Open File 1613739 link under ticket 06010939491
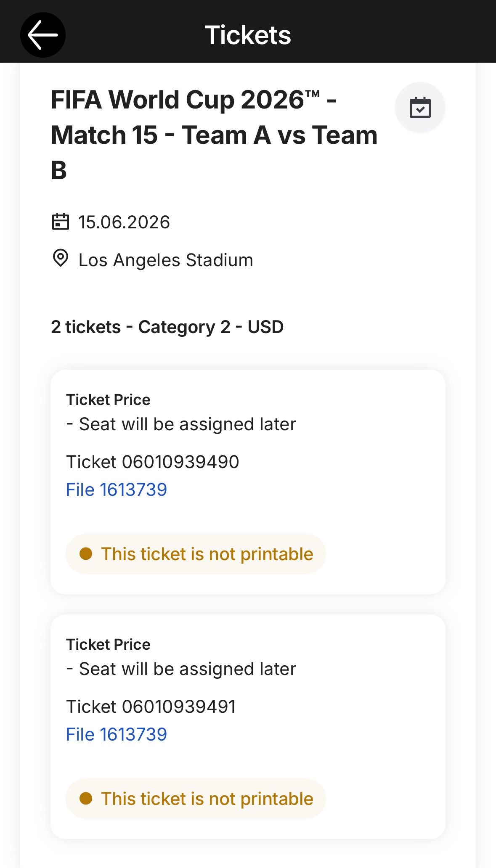This screenshot has width=496, height=868. click(117, 735)
